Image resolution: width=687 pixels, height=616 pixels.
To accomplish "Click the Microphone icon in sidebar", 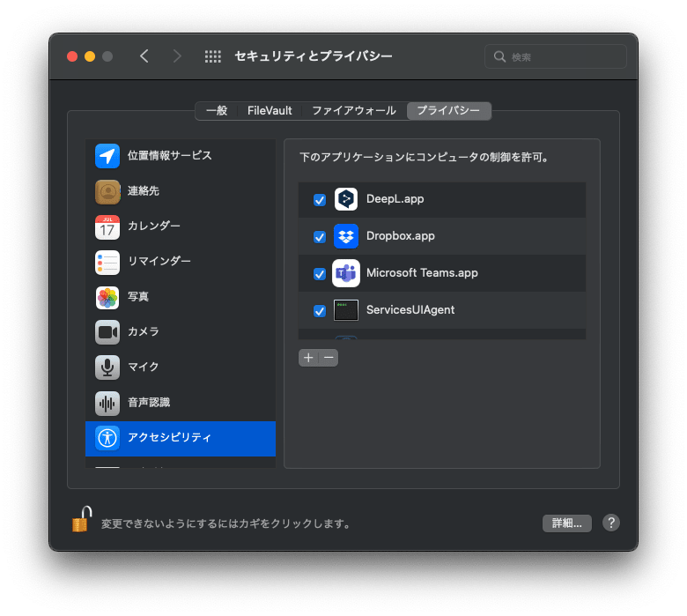I will click(x=107, y=367).
